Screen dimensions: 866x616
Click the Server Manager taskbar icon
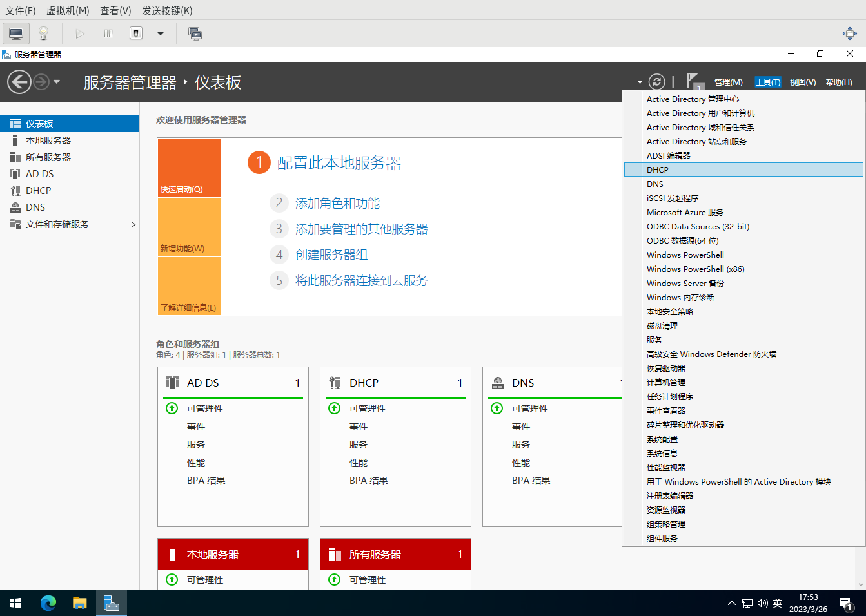pyautogui.click(x=111, y=603)
